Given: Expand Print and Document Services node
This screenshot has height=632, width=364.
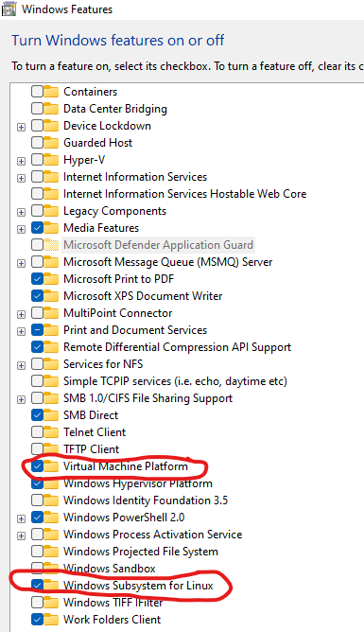Looking at the screenshot, I should tap(22, 331).
